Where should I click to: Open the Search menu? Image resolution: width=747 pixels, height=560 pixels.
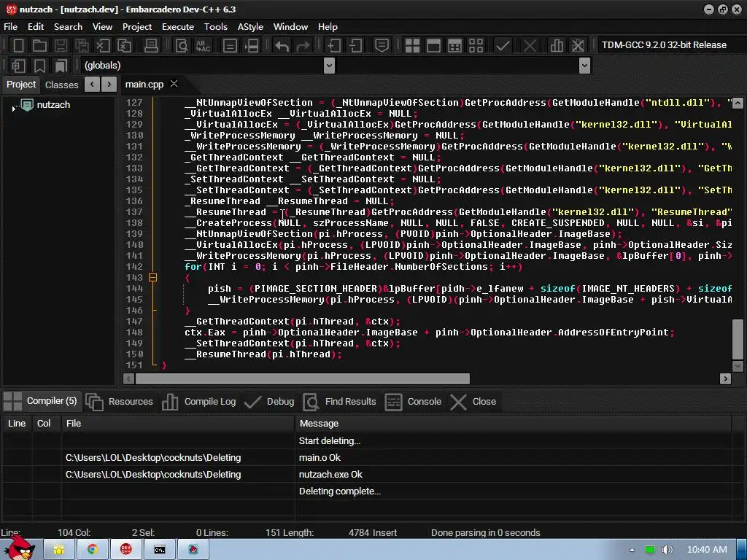[68, 27]
